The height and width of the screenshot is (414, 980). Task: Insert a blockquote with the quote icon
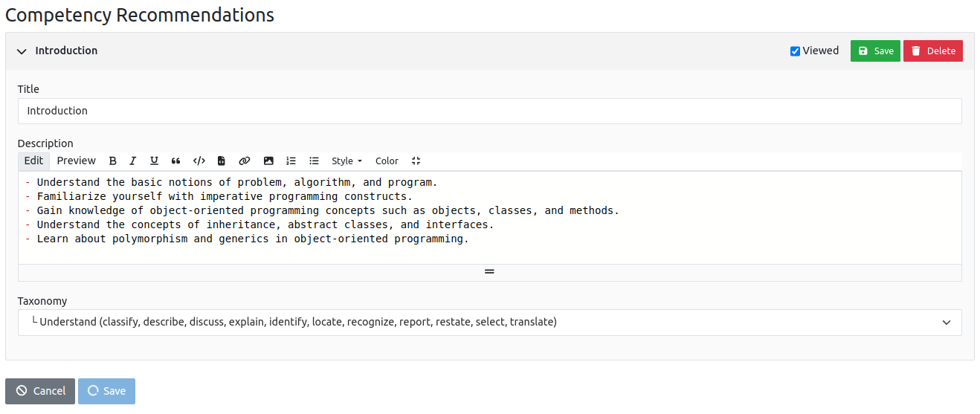[176, 161]
